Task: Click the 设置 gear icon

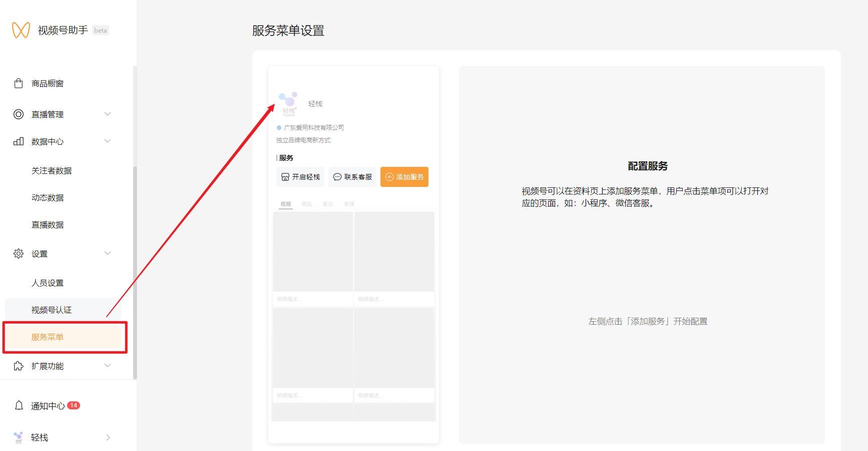Action: click(18, 254)
